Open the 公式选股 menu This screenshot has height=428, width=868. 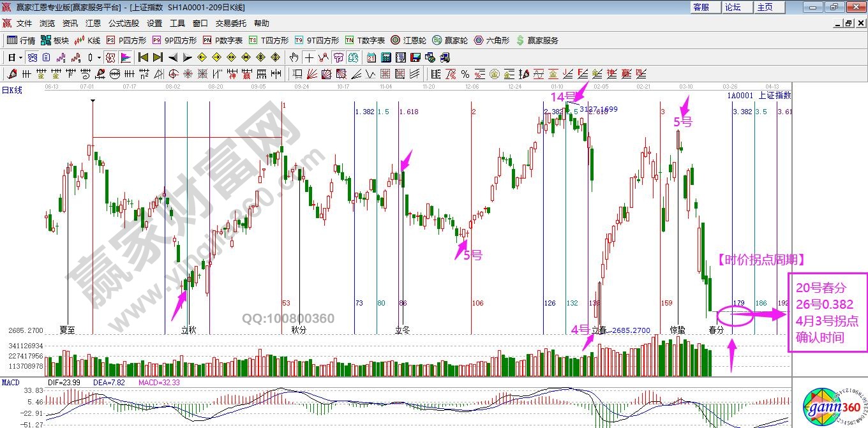coord(123,24)
